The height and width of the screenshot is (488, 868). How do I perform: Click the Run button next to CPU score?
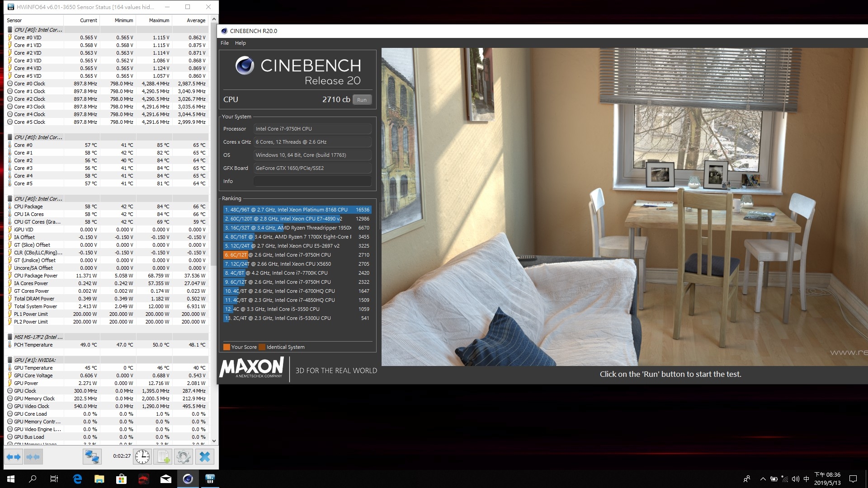pos(362,100)
